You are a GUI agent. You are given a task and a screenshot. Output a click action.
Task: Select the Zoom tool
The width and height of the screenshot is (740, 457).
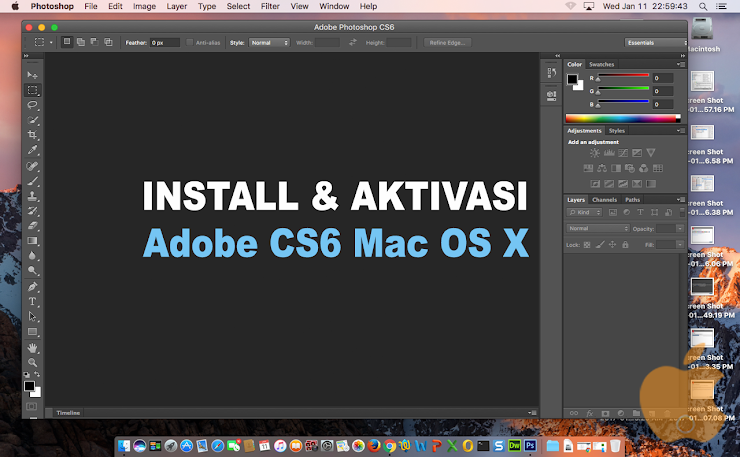(32, 363)
